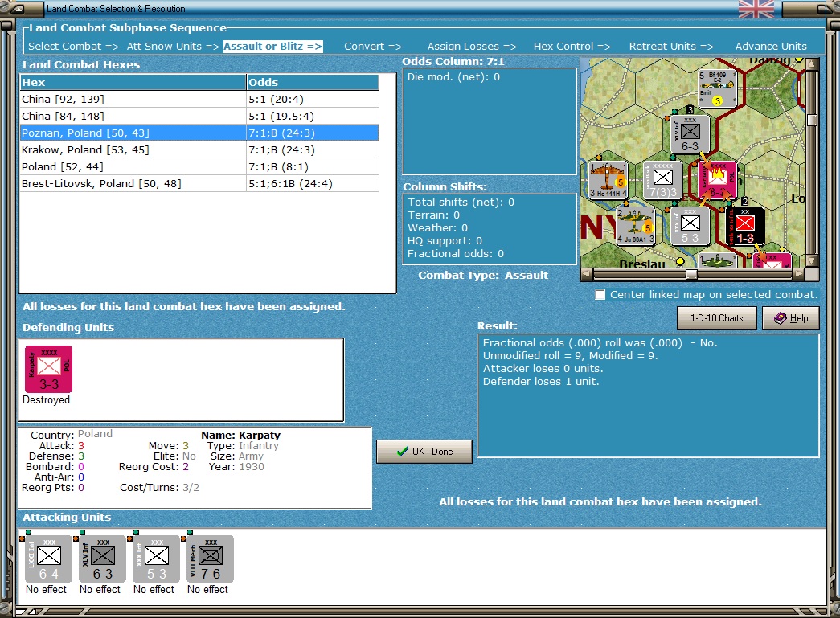Click the 6-3 infantry counter on the map
The height and width of the screenshot is (618, 840).
point(690,134)
